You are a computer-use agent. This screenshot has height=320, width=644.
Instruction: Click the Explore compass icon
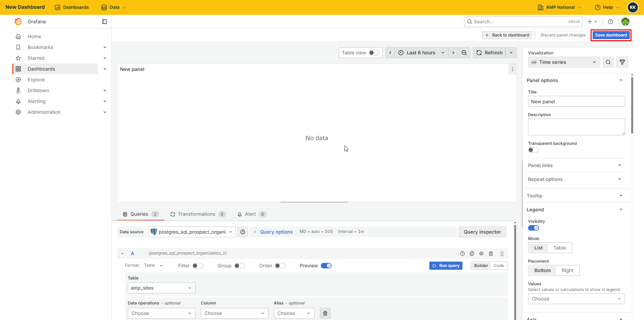coord(18,80)
